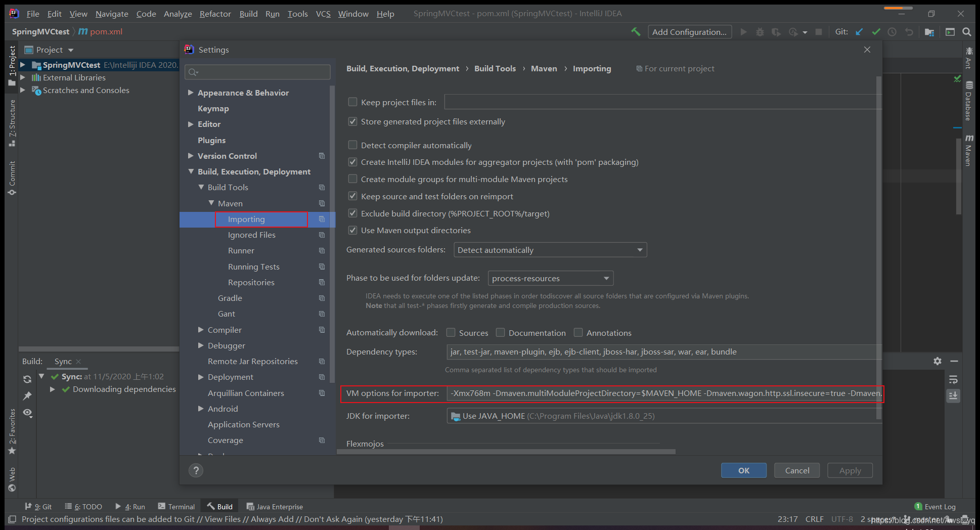Click the OK button in Settings
Screen dimensions: 980x530
click(743, 470)
